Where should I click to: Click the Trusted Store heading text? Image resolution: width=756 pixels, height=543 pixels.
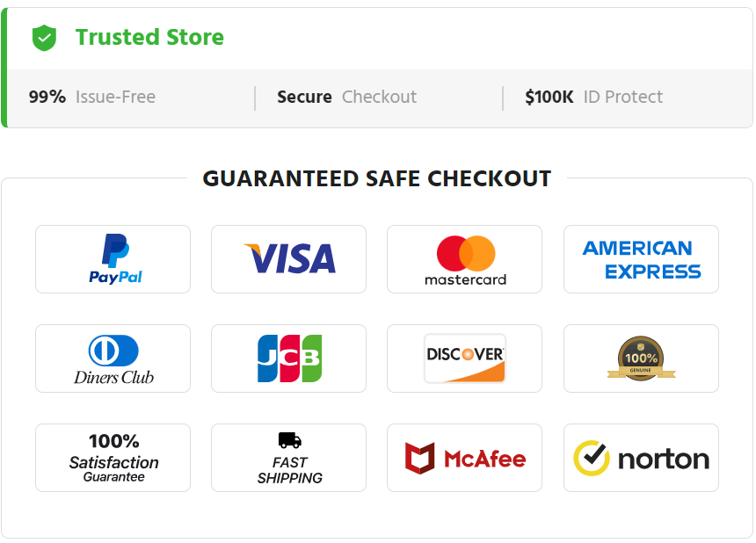[x=149, y=37]
